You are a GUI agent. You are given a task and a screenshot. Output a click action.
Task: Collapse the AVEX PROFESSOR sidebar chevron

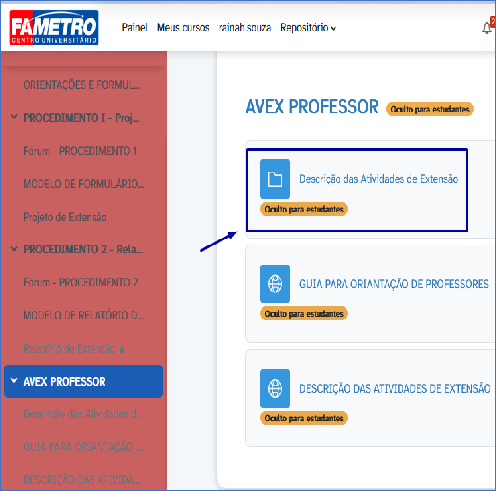click(x=14, y=381)
